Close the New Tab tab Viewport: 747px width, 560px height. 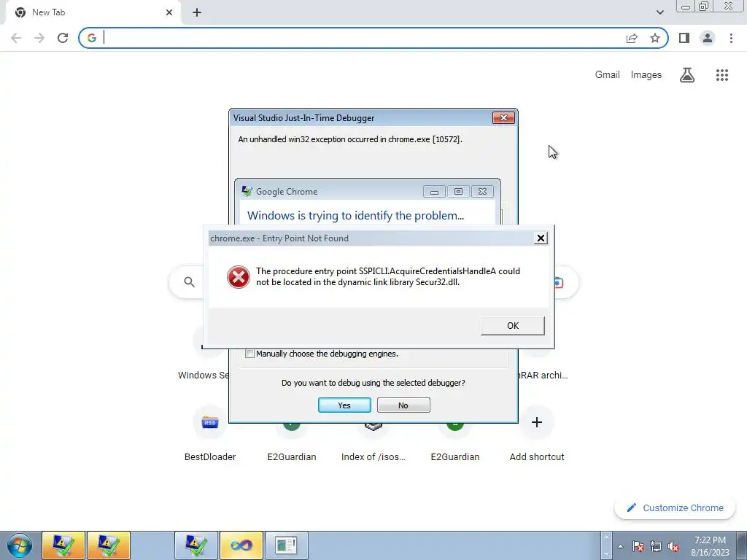pos(169,12)
